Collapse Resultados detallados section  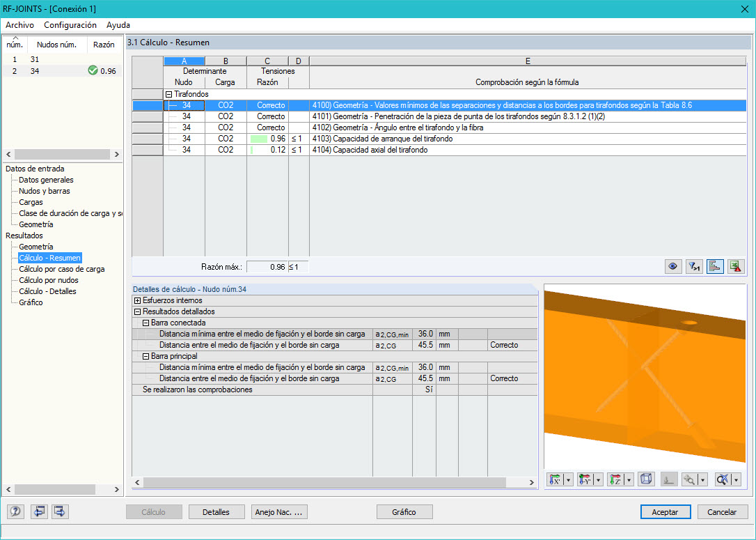(x=137, y=311)
